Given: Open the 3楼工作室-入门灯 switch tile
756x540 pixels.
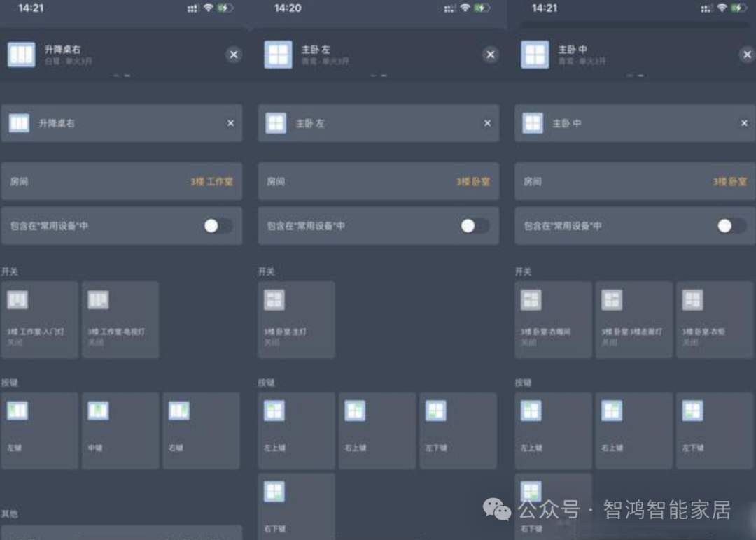Looking at the screenshot, I should pyautogui.click(x=39, y=320).
